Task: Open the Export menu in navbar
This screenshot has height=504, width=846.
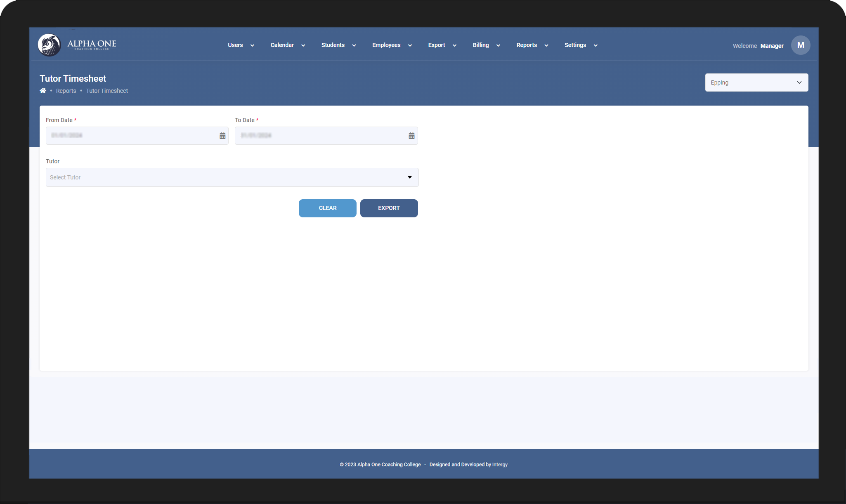Action: click(437, 45)
